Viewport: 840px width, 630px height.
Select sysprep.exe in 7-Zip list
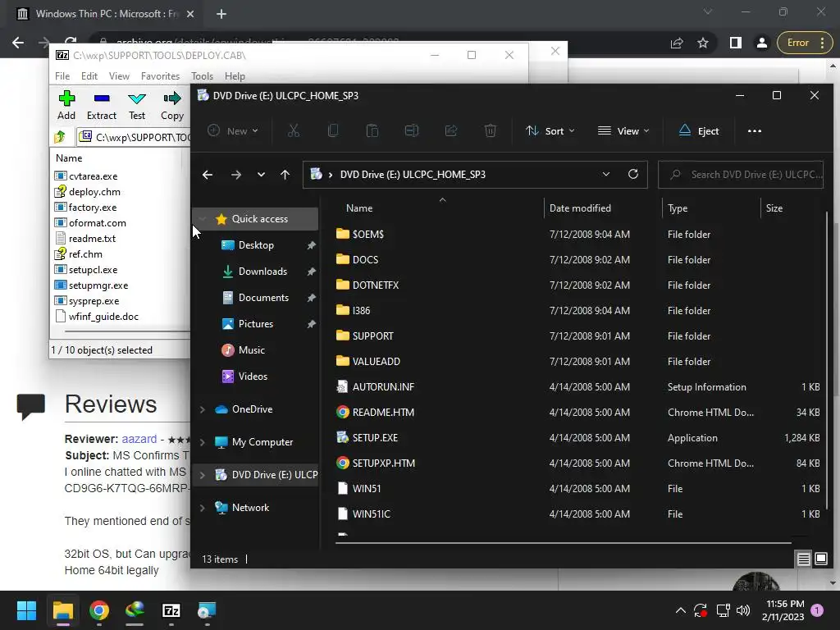[94, 301]
